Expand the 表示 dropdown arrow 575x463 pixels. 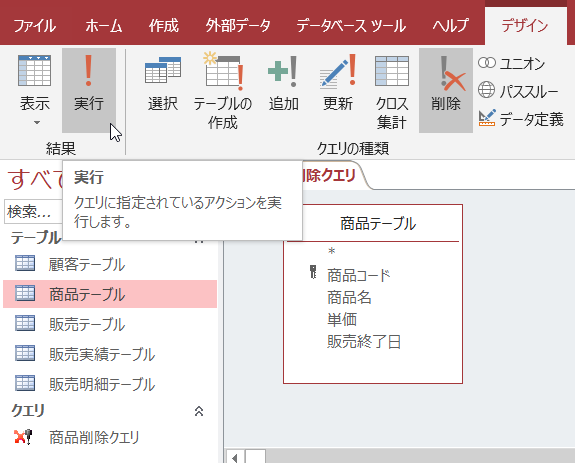tap(37, 122)
